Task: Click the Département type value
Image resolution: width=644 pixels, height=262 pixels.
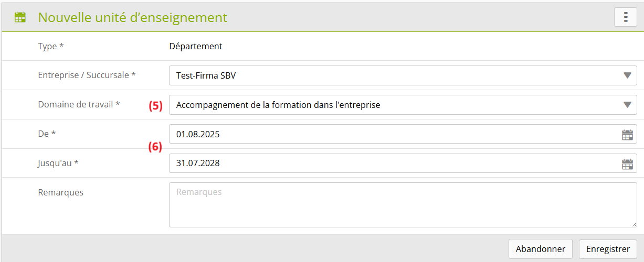Action: click(x=196, y=46)
